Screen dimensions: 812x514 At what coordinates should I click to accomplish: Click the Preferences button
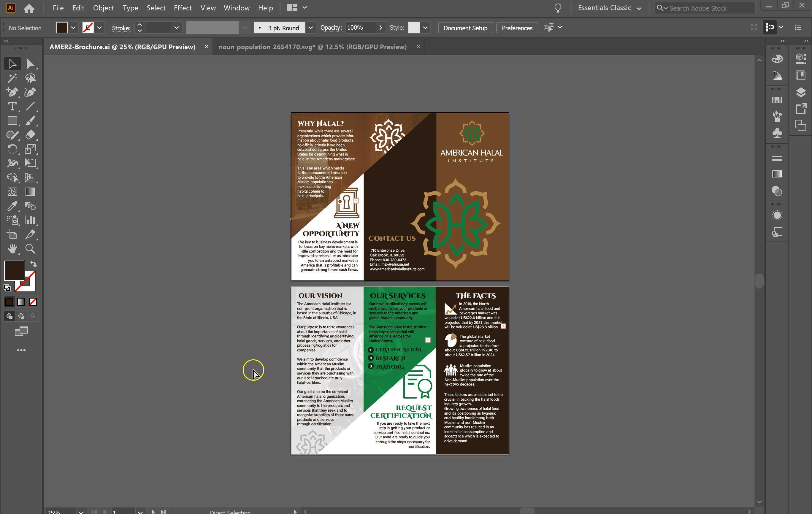pyautogui.click(x=517, y=28)
